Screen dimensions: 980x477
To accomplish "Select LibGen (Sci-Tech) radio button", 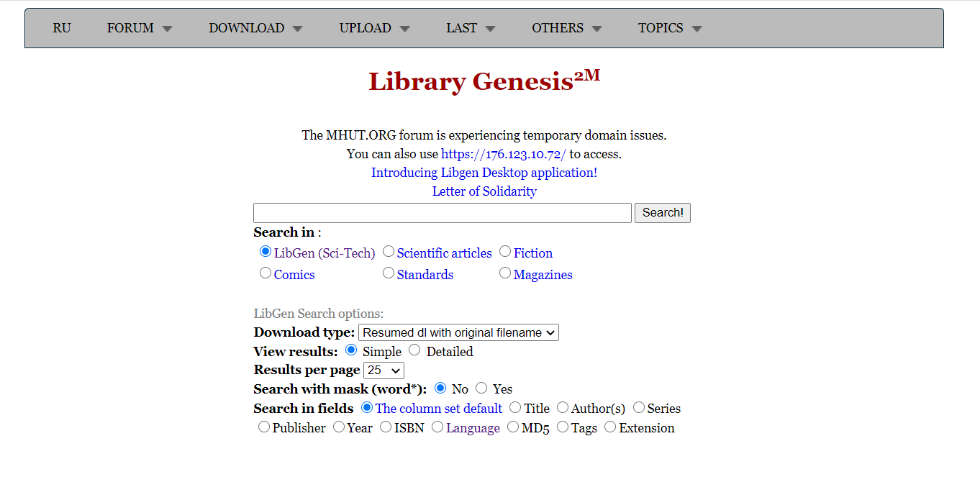I will pos(266,252).
